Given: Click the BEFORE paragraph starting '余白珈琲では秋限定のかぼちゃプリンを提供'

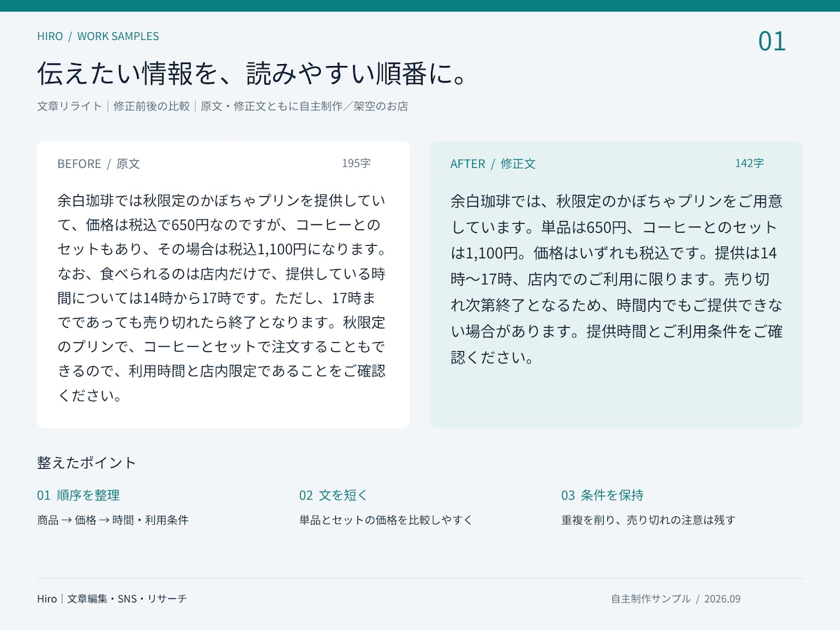Looking at the screenshot, I should point(222,298).
